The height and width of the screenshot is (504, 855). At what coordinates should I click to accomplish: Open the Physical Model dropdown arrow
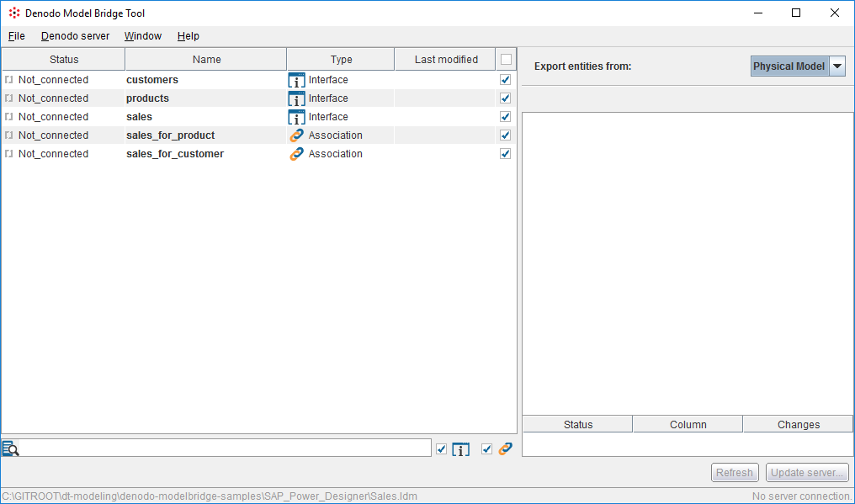tap(837, 66)
